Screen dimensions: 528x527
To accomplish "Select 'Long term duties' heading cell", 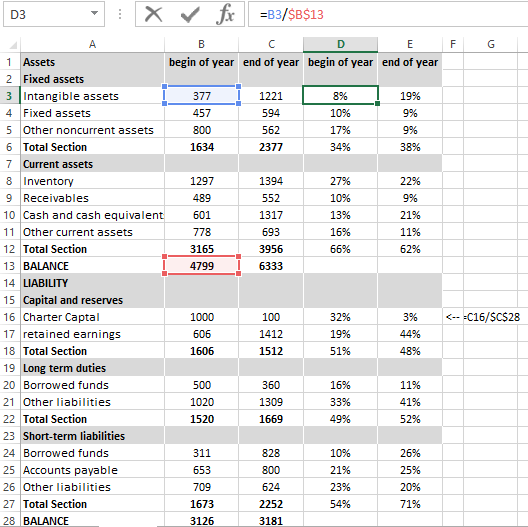I will coord(93,368).
